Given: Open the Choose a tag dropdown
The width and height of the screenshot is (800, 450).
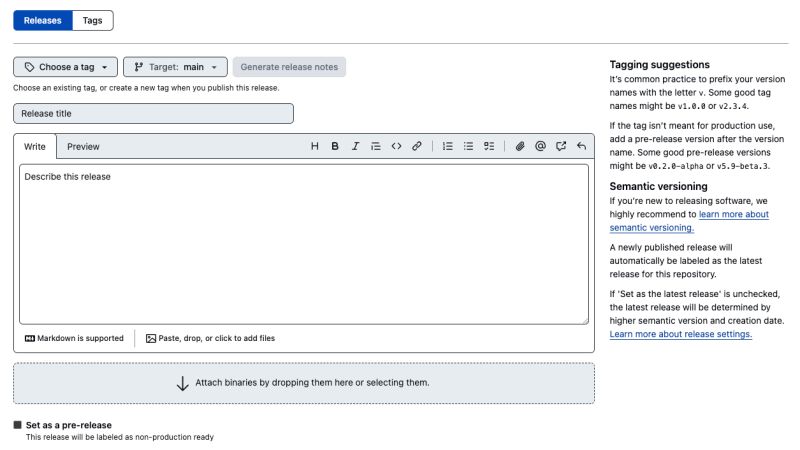Looking at the screenshot, I should click(65, 67).
